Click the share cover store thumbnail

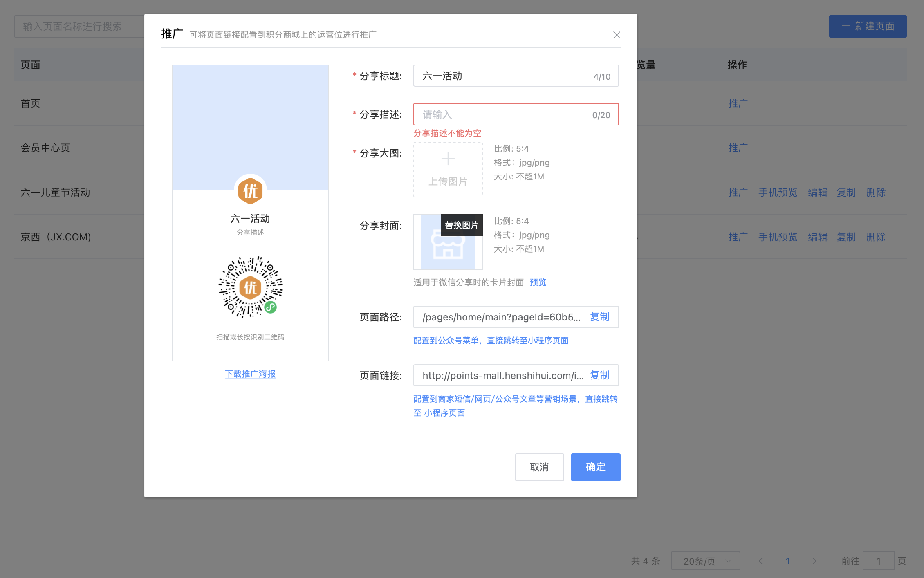coord(447,247)
